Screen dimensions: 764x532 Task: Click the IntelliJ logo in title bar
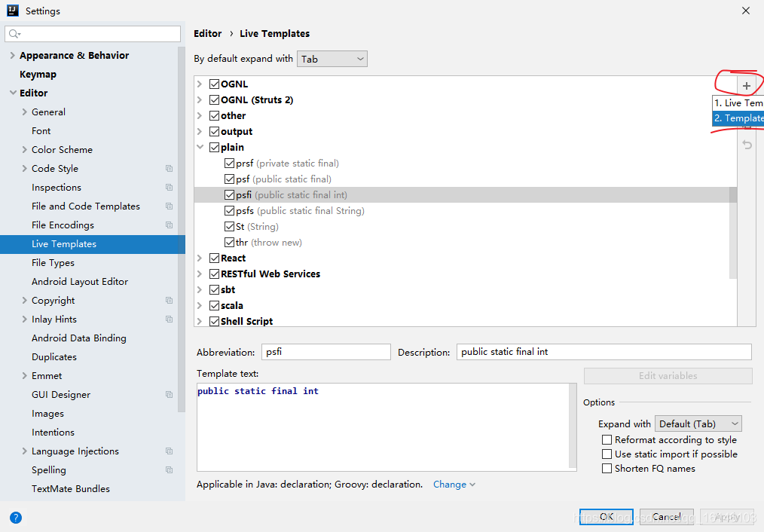[13, 11]
